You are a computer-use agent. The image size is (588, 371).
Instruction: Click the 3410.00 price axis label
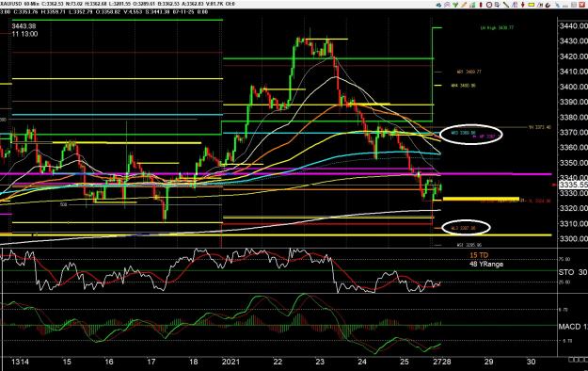pos(573,72)
